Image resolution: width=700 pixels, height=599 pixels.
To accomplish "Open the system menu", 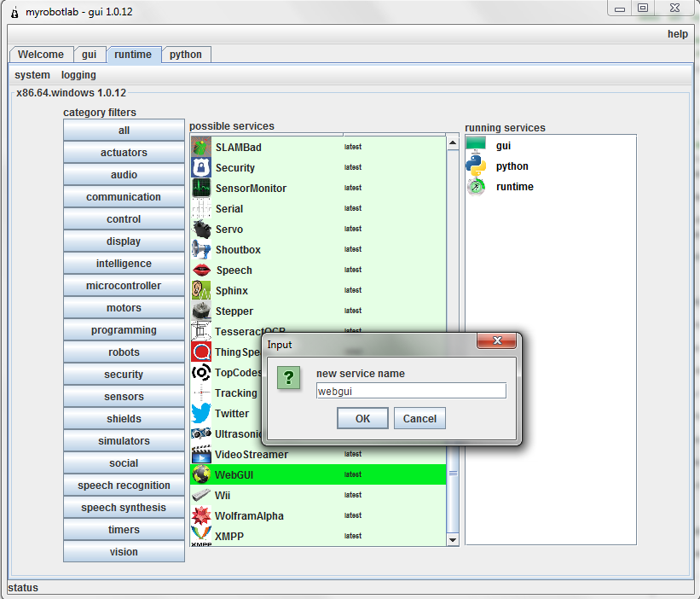I will pos(32,75).
